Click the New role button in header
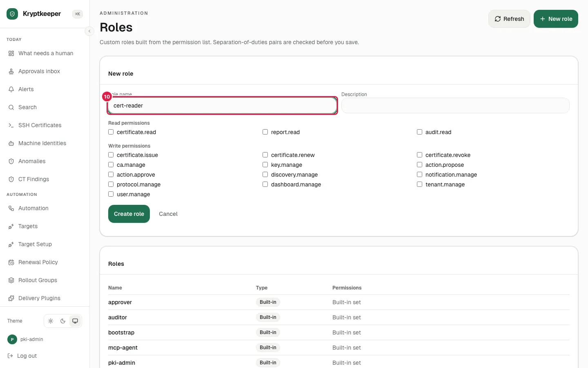 [556, 19]
